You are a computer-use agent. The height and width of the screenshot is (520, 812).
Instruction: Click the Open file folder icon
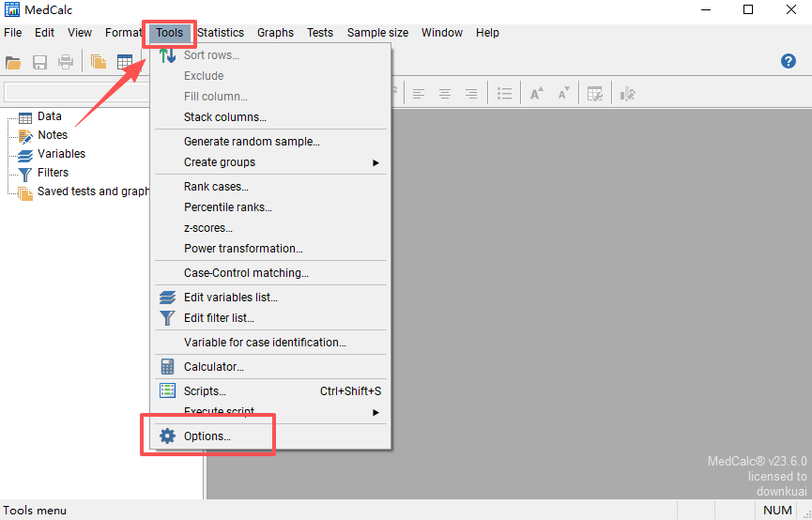coord(13,63)
